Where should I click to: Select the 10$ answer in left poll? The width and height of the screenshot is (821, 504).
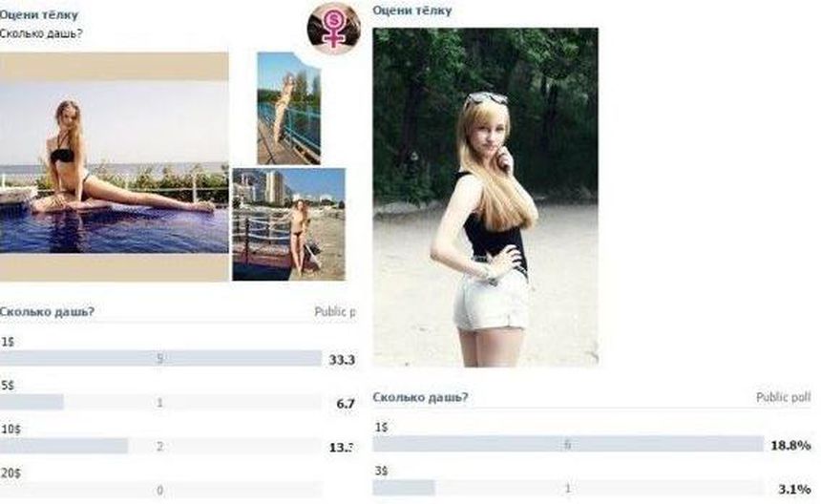click(x=11, y=430)
